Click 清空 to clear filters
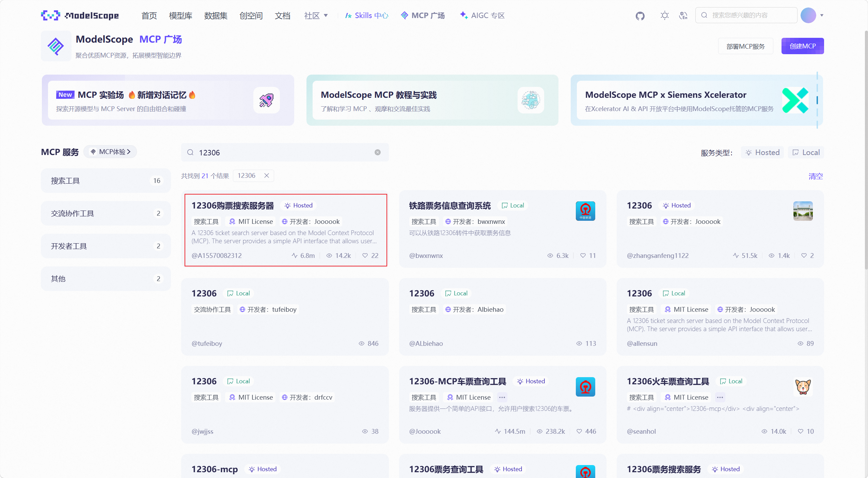 coord(816,176)
